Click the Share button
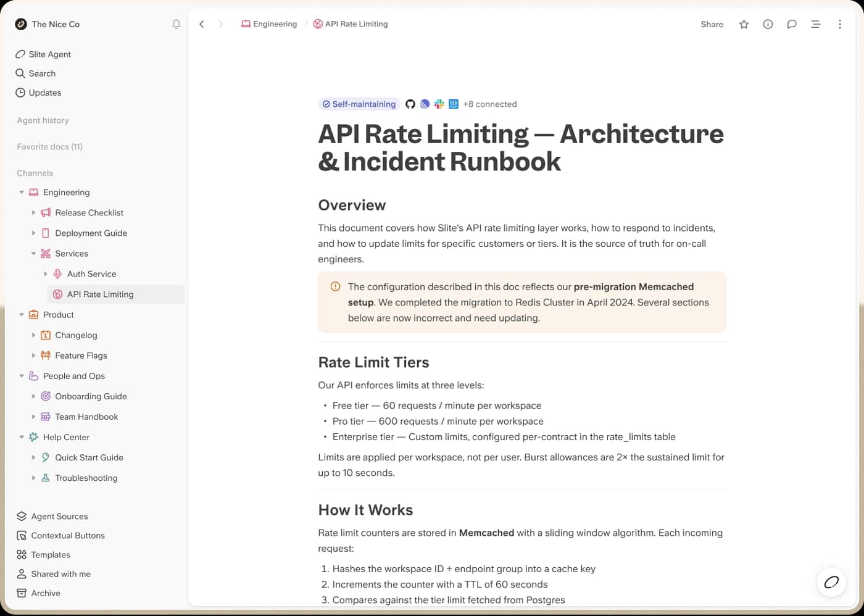The height and width of the screenshot is (616, 864). [712, 24]
